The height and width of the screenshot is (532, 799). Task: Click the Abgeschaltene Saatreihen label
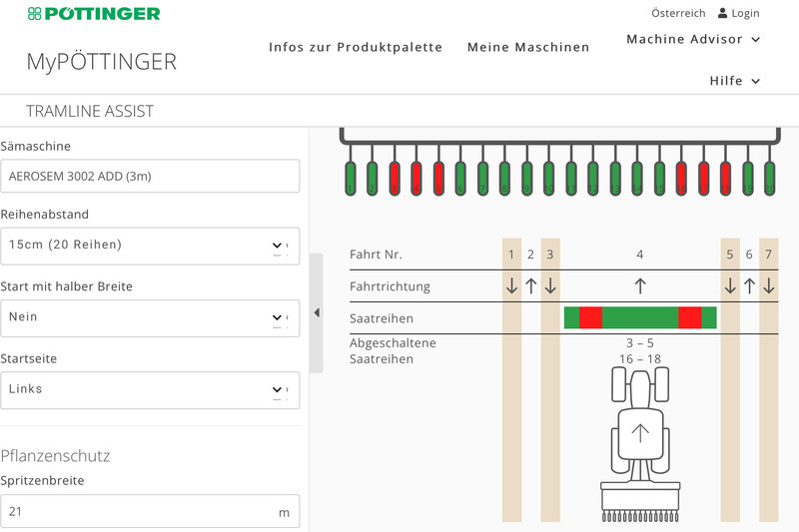click(393, 350)
